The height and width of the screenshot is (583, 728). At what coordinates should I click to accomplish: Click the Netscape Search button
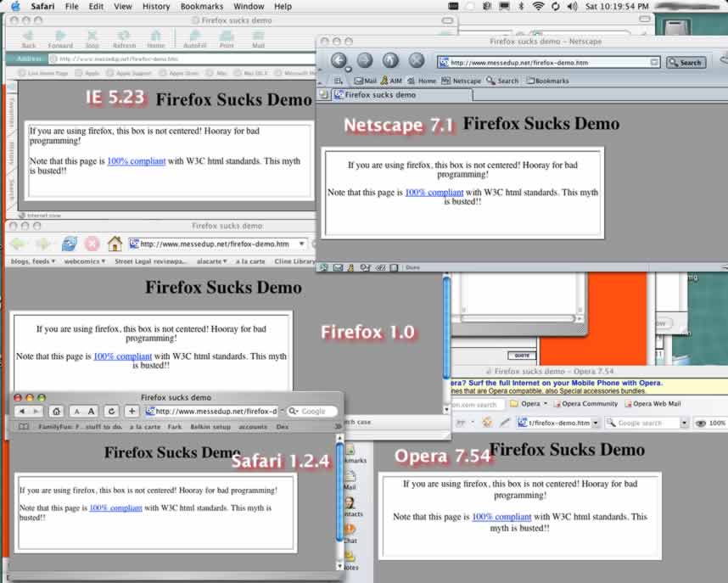686,62
